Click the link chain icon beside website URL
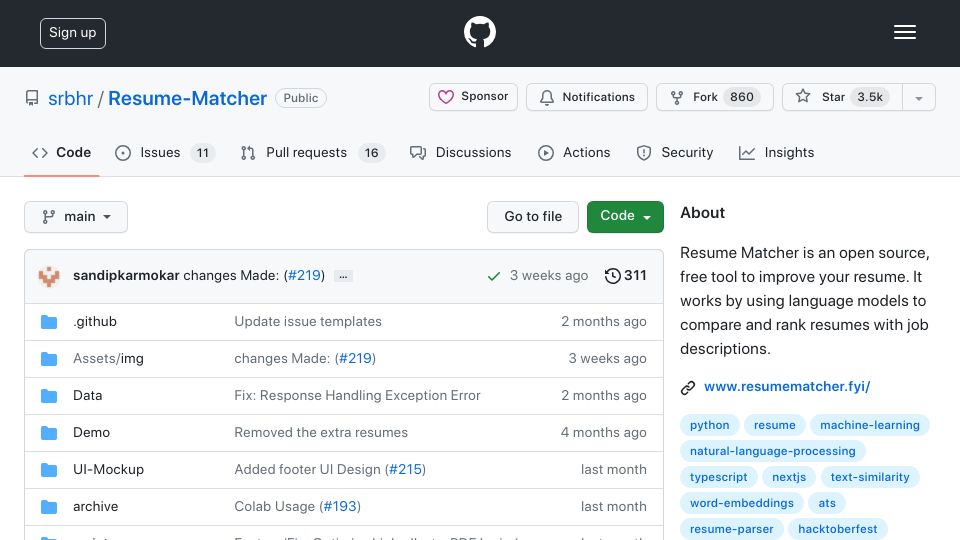This screenshot has width=960, height=540. pyautogui.click(x=688, y=388)
